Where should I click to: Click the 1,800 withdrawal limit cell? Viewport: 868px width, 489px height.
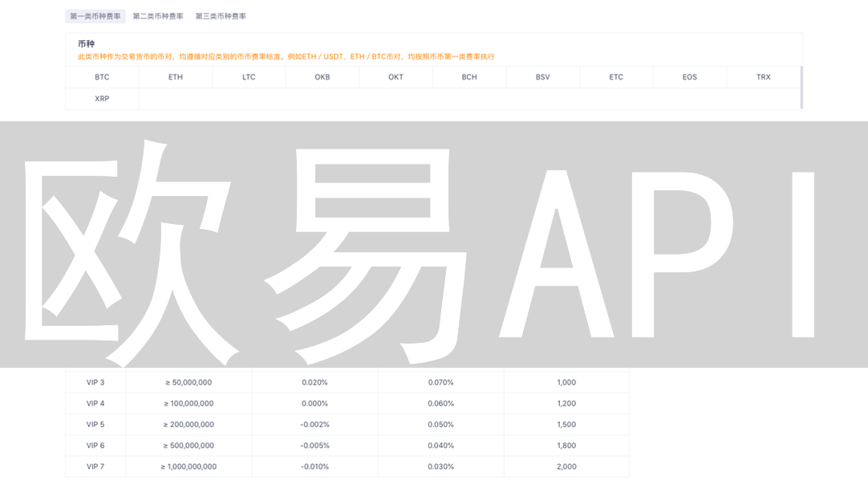(x=566, y=446)
